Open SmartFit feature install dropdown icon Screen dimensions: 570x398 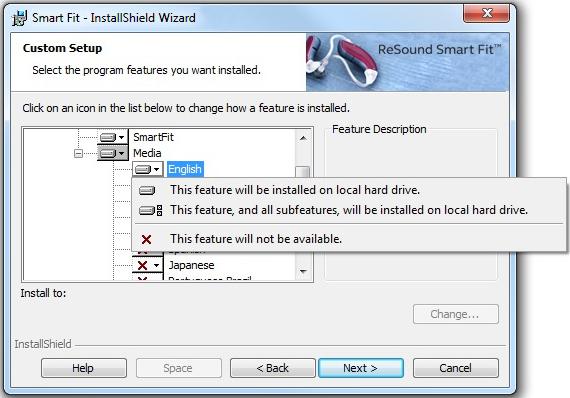point(113,137)
